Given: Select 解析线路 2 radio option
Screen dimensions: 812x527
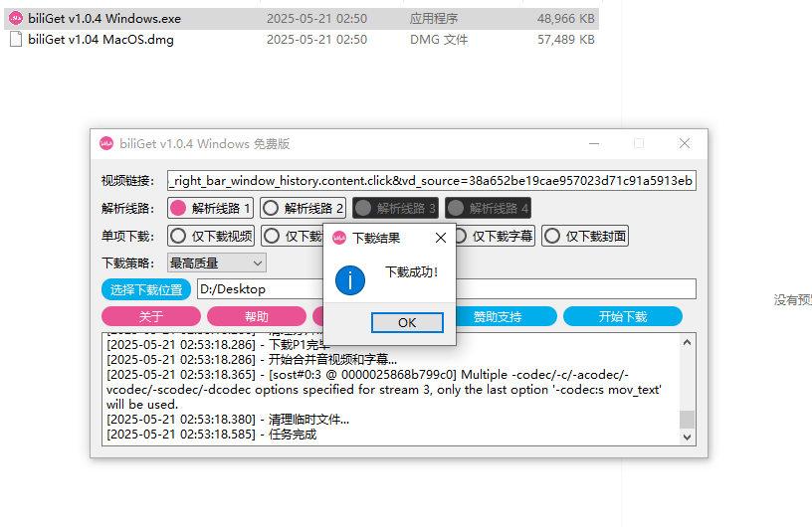Looking at the screenshot, I should [303, 208].
